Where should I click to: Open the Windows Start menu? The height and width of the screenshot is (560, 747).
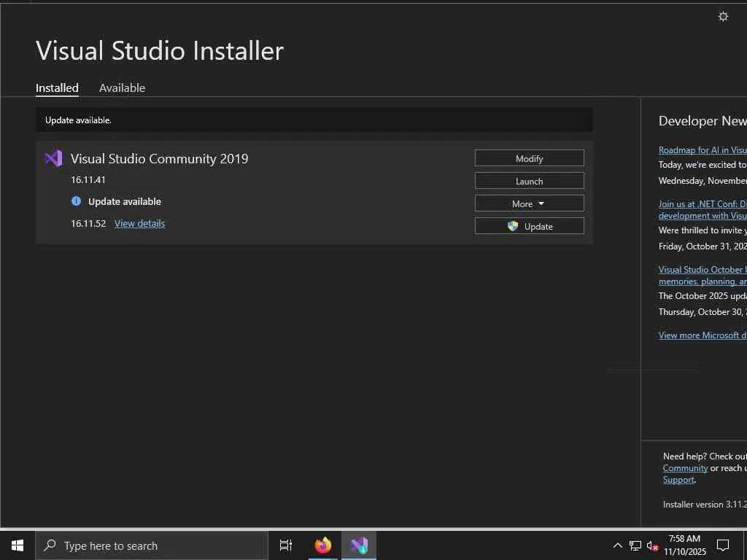click(18, 545)
